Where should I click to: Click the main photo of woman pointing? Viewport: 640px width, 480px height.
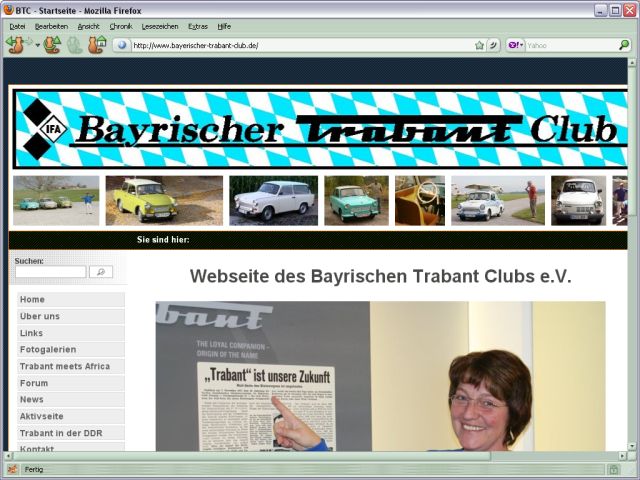point(380,376)
